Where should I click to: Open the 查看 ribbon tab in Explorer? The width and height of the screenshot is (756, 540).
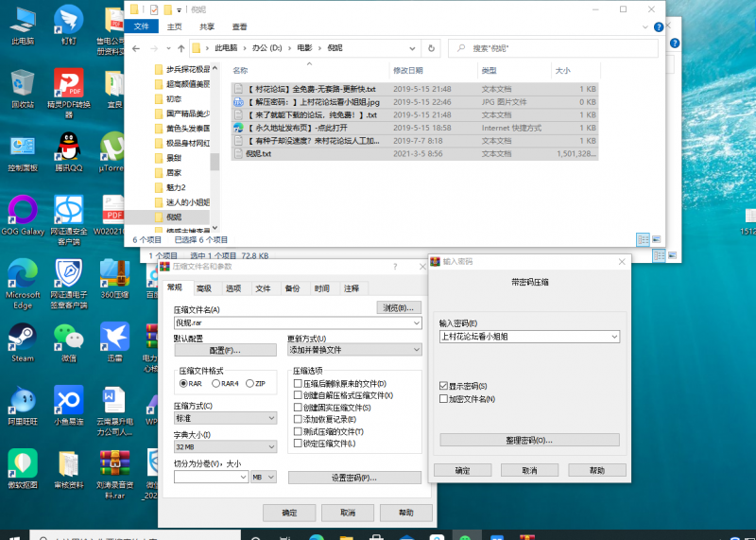pos(240,26)
